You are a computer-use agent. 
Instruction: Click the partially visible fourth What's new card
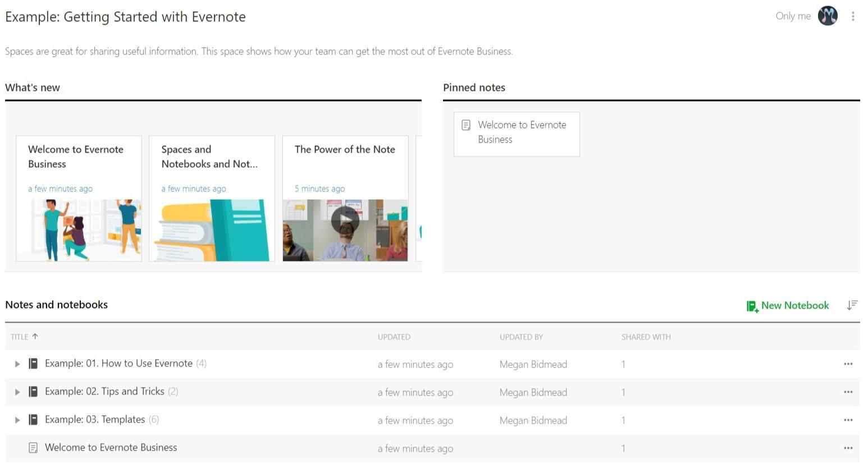coord(419,198)
